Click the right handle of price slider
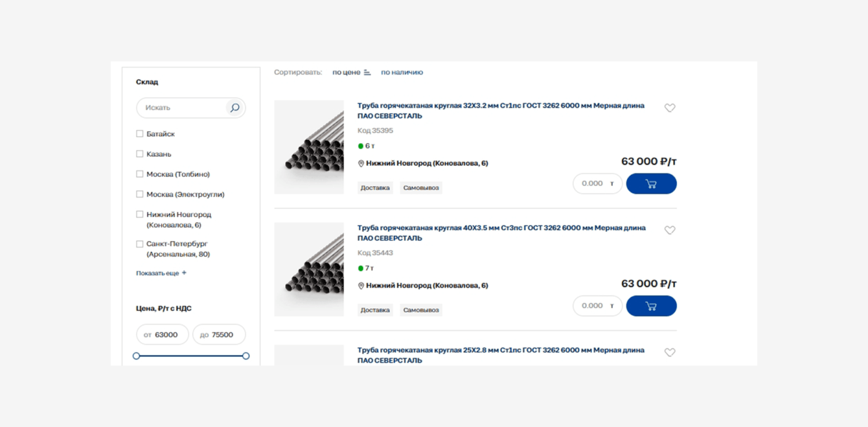This screenshot has width=868, height=427. click(246, 356)
